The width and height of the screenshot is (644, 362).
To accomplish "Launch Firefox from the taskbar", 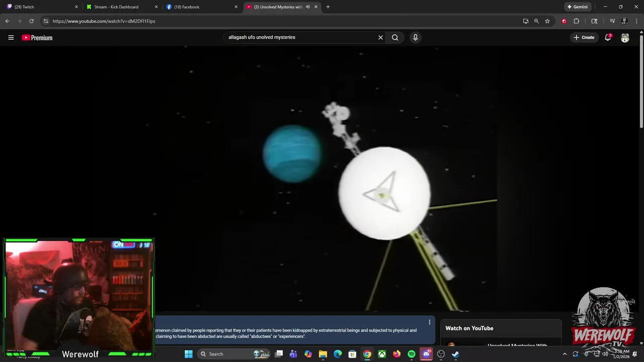I will coord(396,354).
